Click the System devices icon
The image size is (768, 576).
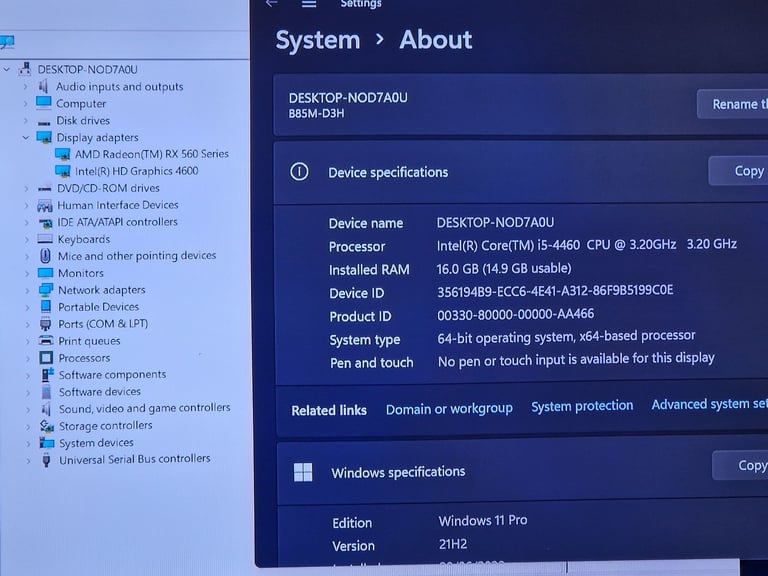47,443
